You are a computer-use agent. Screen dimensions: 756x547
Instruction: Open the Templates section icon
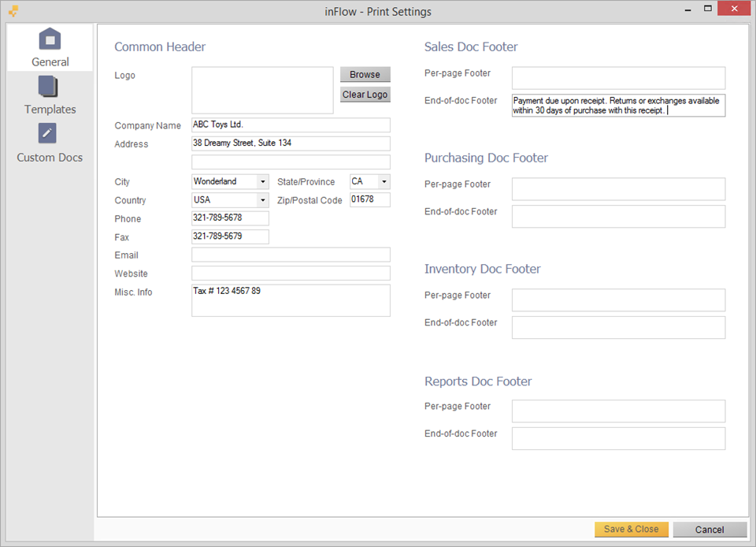48,87
